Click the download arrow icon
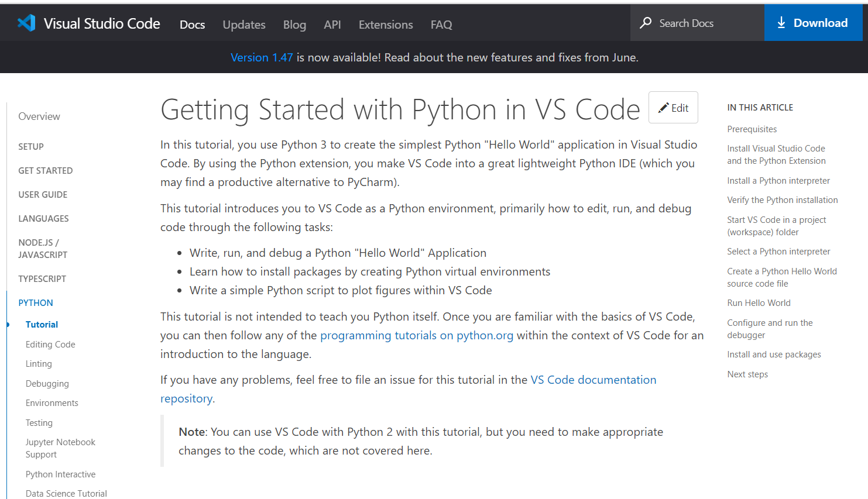The width and height of the screenshot is (868, 499). (781, 23)
